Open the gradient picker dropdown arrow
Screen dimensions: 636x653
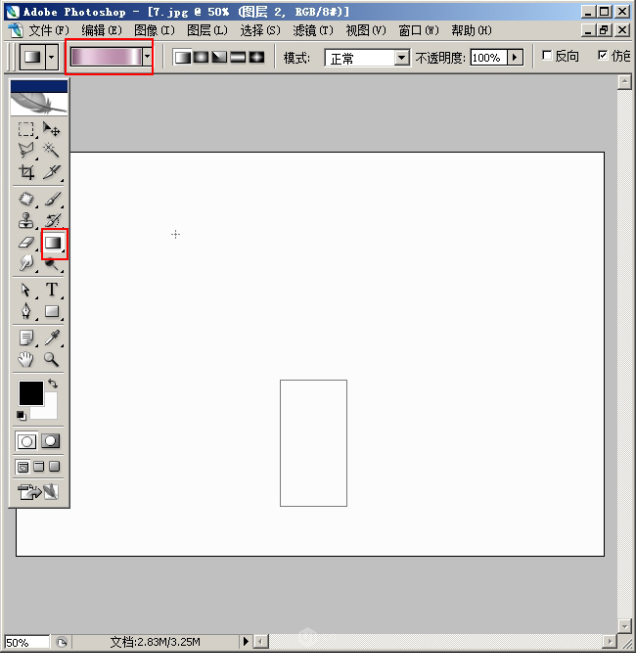pyautogui.click(x=147, y=58)
